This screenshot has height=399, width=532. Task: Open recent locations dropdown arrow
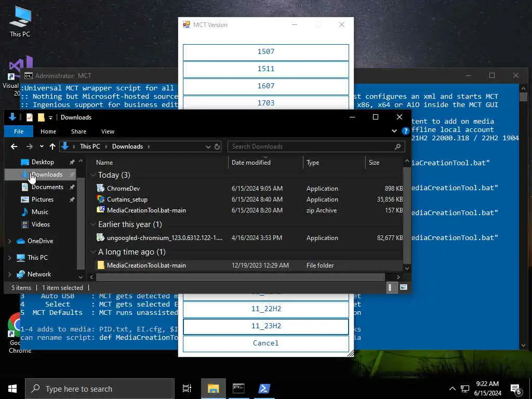pyautogui.click(x=42, y=147)
